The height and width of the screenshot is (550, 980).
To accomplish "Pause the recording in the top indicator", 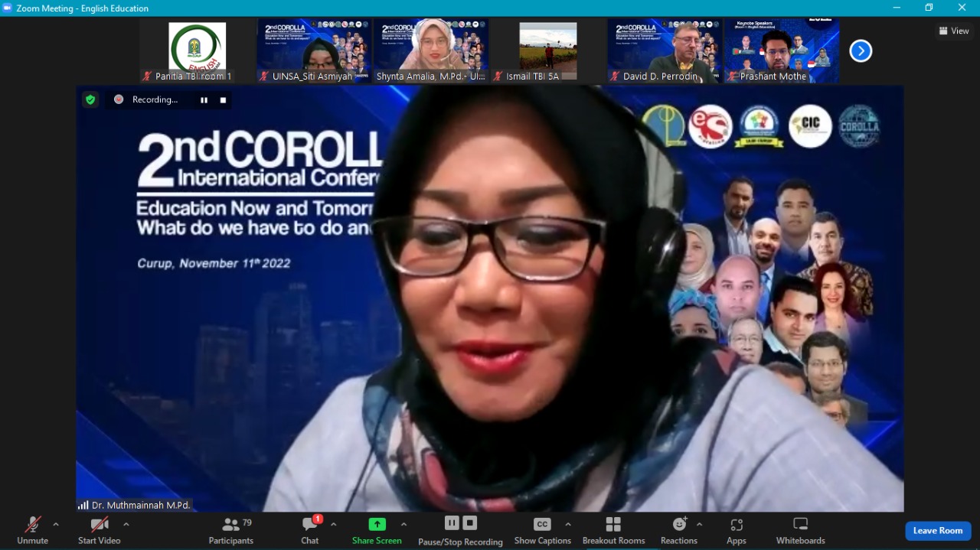I will tap(204, 99).
